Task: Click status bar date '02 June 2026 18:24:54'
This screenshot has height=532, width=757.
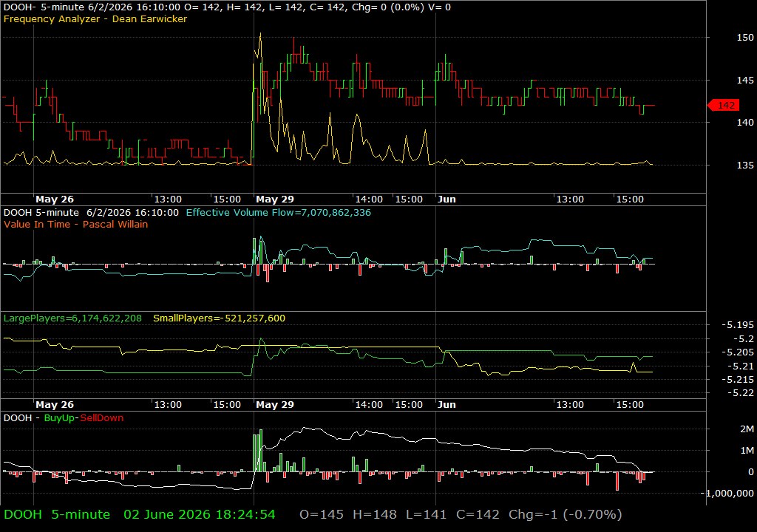Action: pos(200,514)
